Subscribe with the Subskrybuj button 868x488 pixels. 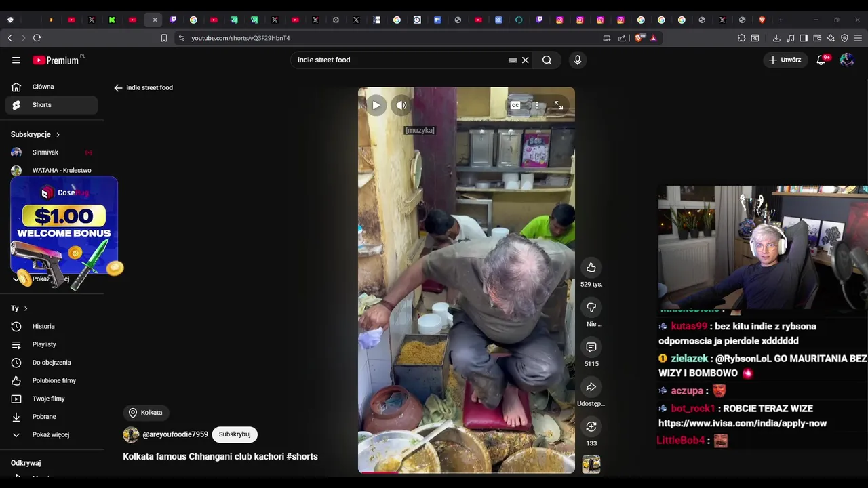click(235, 434)
